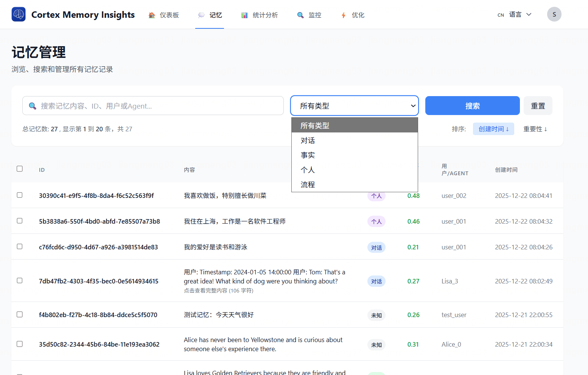588x375 pixels.
Task: Click ID 35d50c82-2344-45b6-84be-11e193ea3062
Action: pos(99,344)
